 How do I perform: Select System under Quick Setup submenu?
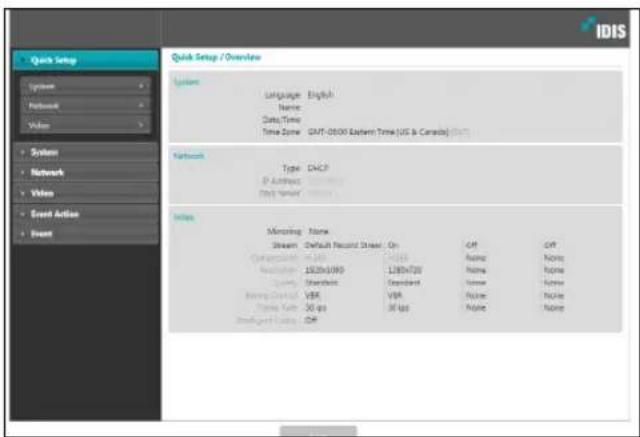click(x=86, y=86)
